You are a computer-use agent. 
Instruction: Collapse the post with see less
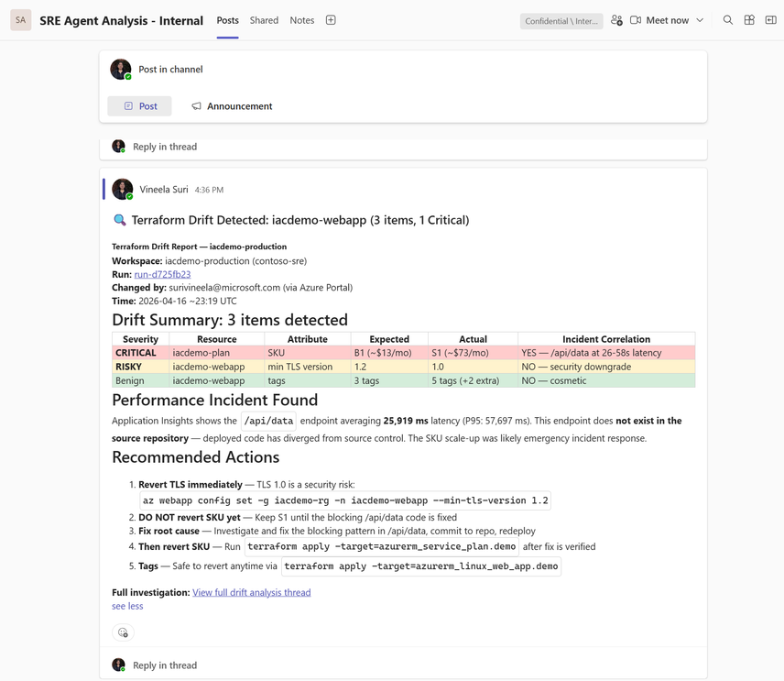127,606
